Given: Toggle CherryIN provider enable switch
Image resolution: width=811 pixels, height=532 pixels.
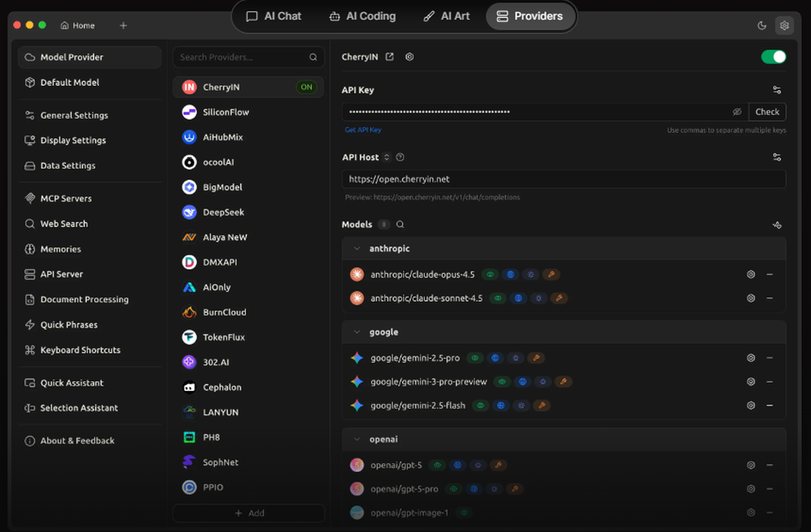Looking at the screenshot, I should coord(773,57).
